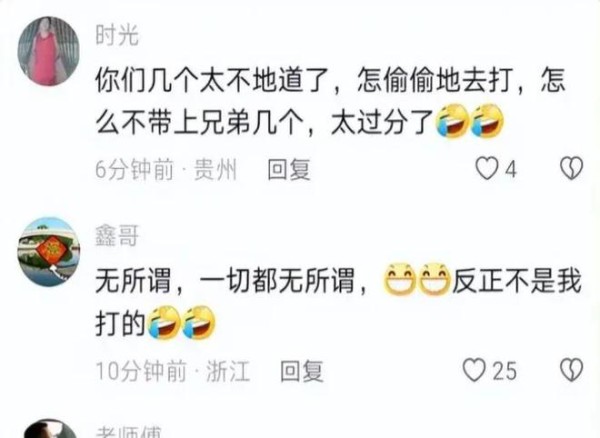Tap the 10分钟前 · 浙江 timestamp
600x438 pixels.
click(x=173, y=371)
